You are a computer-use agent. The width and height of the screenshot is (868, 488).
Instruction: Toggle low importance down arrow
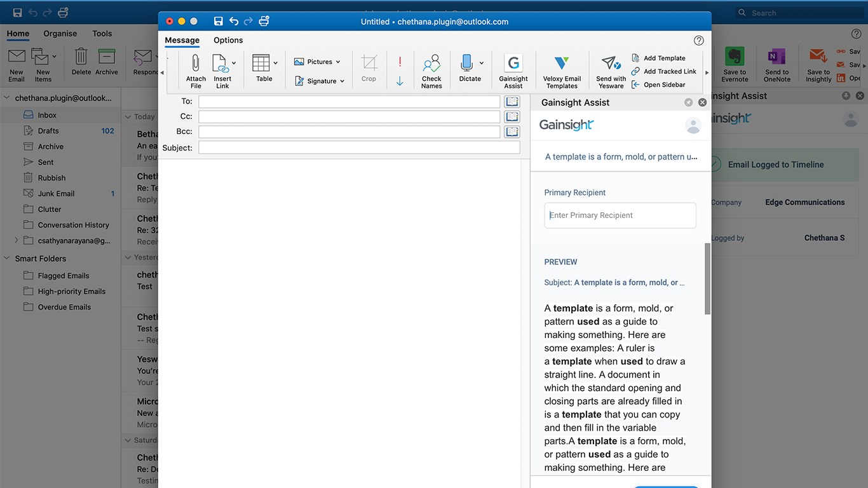(x=400, y=81)
